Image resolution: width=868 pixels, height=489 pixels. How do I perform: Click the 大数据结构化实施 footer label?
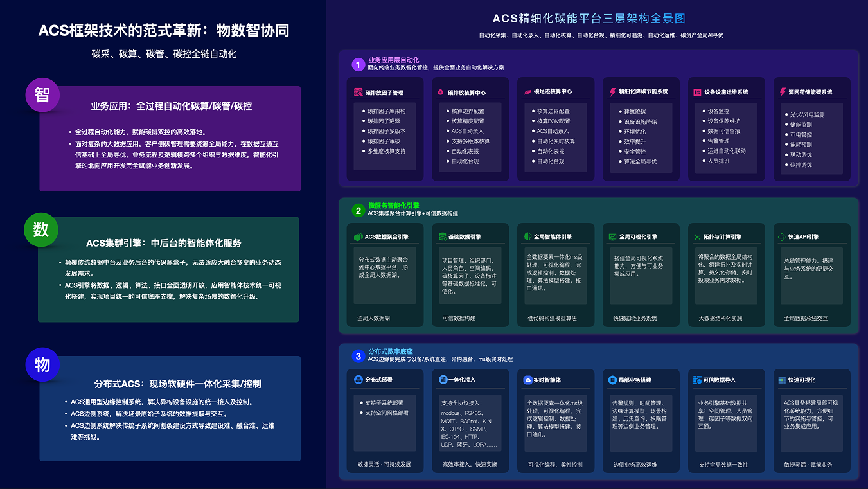pos(720,318)
